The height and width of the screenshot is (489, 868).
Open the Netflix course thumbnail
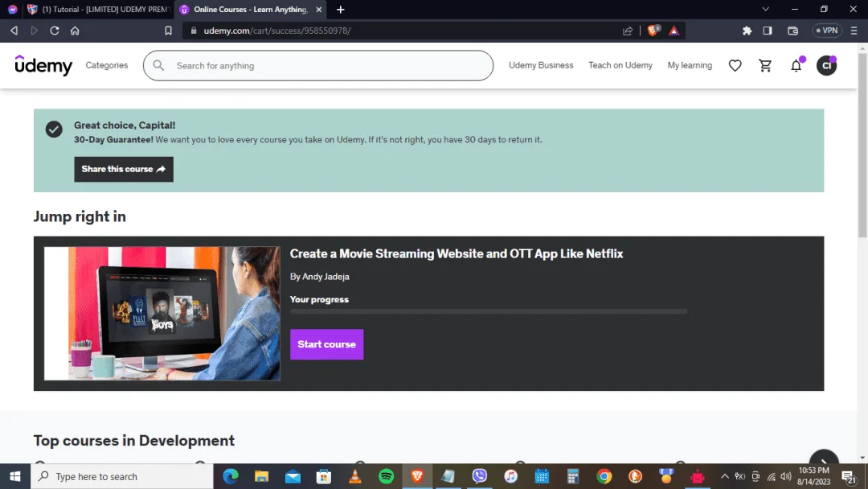[x=162, y=314]
